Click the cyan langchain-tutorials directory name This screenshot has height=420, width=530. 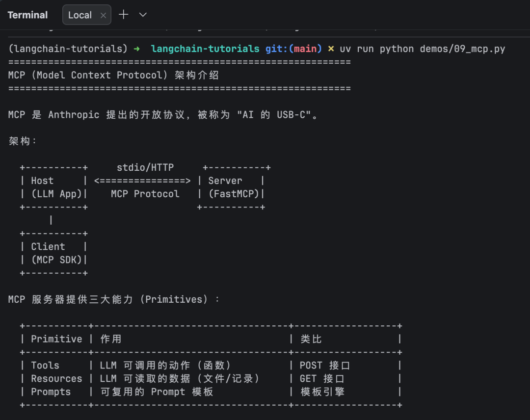205,49
